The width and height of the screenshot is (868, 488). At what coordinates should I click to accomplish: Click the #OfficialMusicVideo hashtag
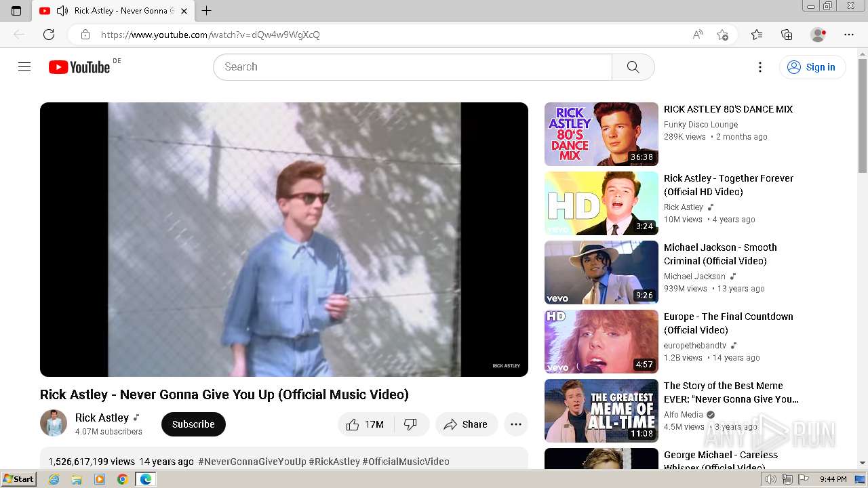[x=406, y=462]
